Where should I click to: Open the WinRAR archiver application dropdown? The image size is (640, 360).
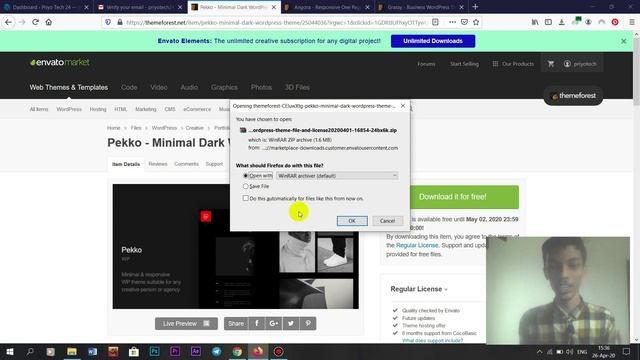tap(337, 176)
